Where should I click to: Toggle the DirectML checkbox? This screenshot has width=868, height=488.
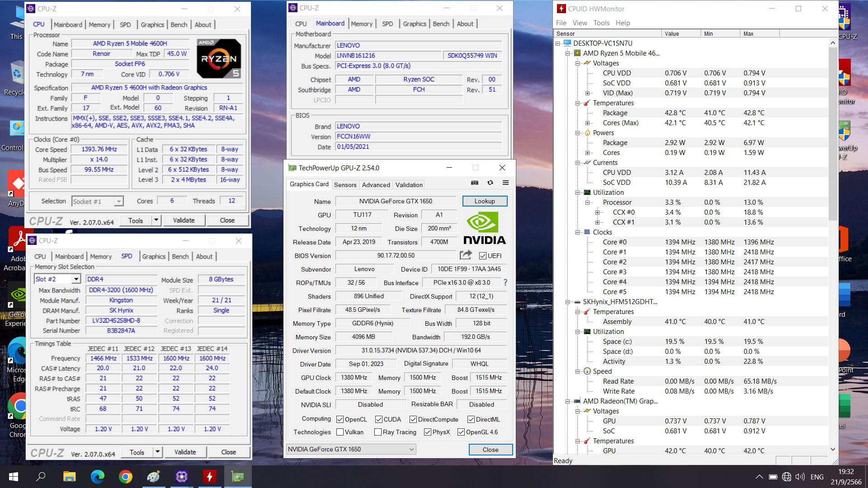click(x=471, y=419)
